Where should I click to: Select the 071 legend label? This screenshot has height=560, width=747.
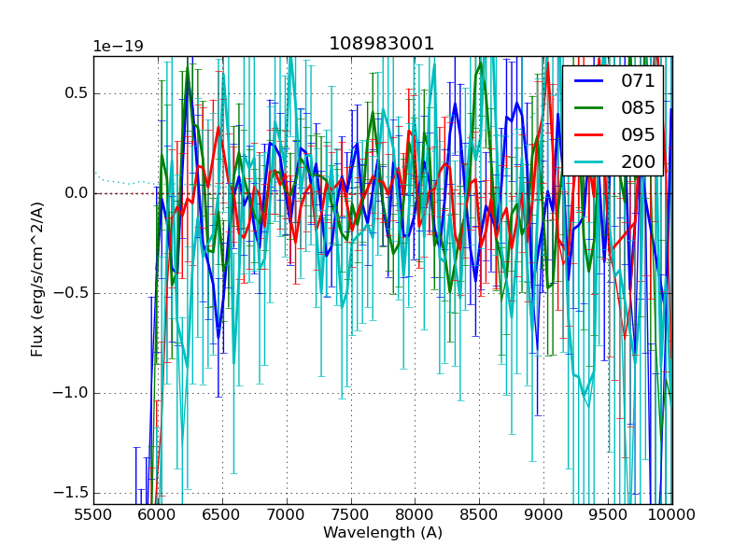[638, 81]
